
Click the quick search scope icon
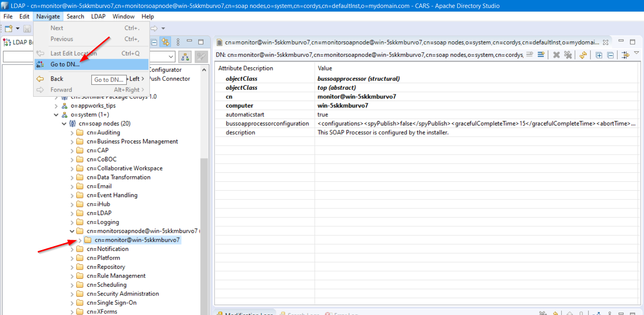click(x=185, y=57)
